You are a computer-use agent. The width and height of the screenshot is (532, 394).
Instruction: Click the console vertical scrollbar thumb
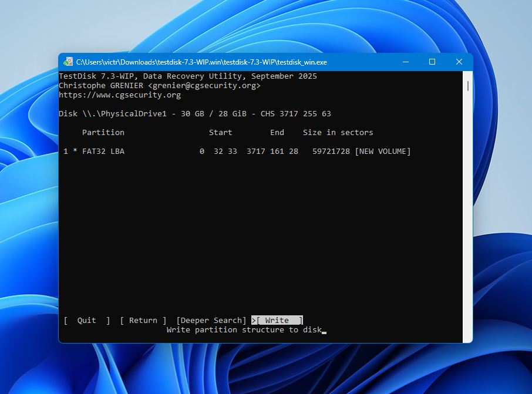tap(468, 86)
